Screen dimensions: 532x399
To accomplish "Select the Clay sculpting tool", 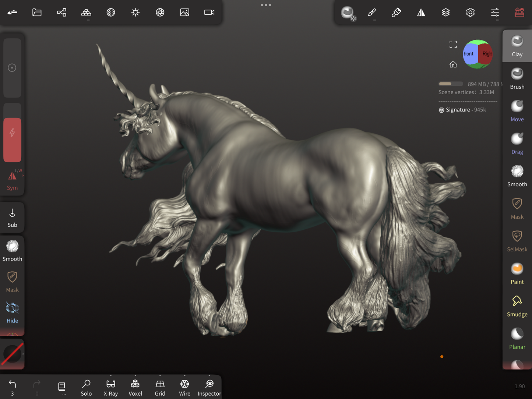I will coord(517,46).
